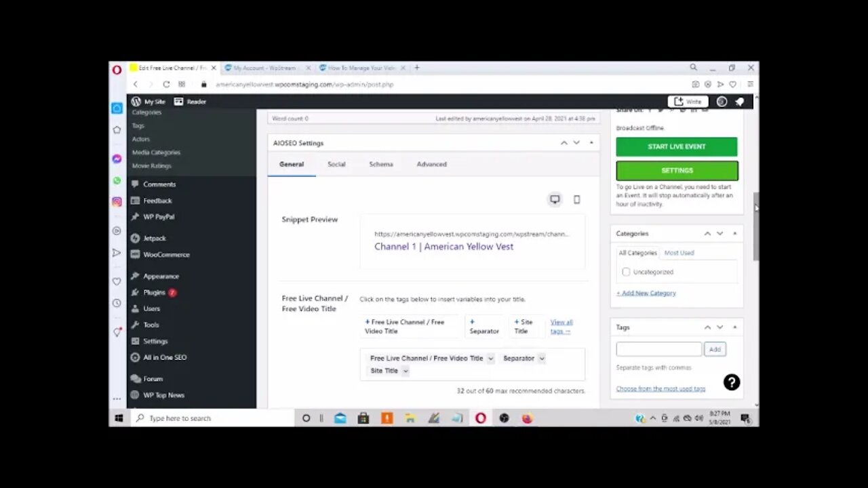Click the green SETTINGS button
The width and height of the screenshot is (868, 488).
(x=677, y=171)
